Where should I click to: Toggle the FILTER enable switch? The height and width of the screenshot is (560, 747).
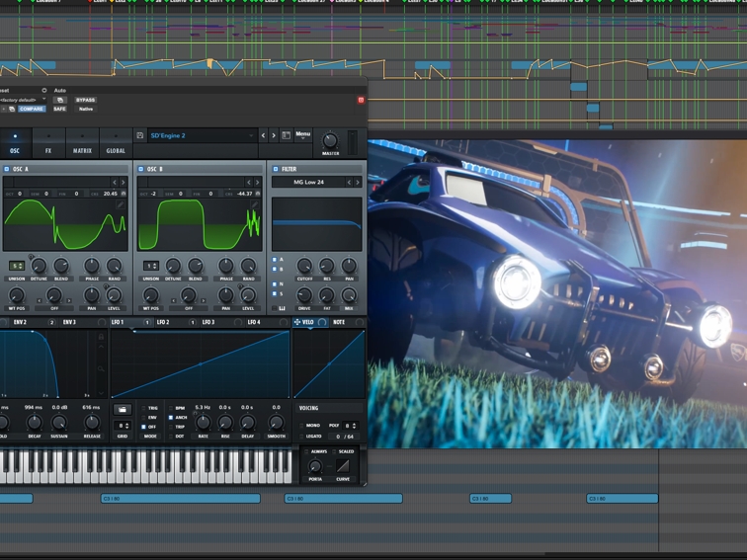click(x=276, y=169)
